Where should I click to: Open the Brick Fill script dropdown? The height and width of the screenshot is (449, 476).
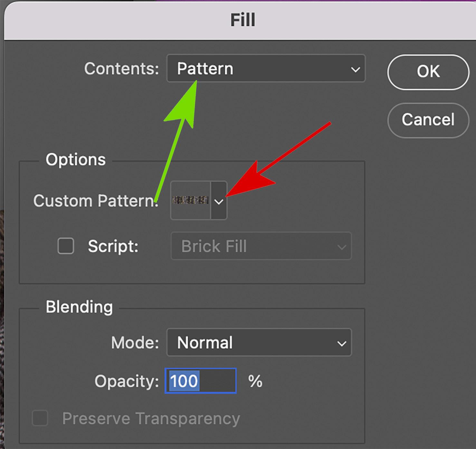pos(261,246)
